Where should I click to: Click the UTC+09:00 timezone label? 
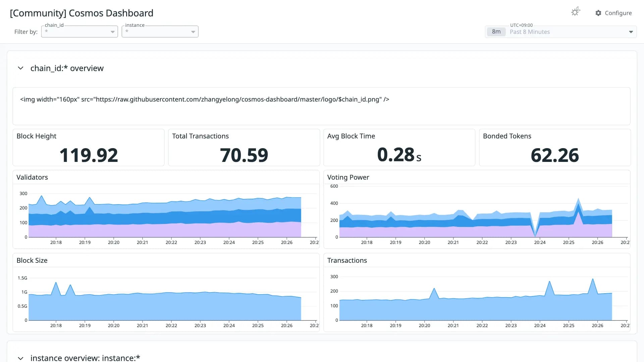[x=521, y=25]
